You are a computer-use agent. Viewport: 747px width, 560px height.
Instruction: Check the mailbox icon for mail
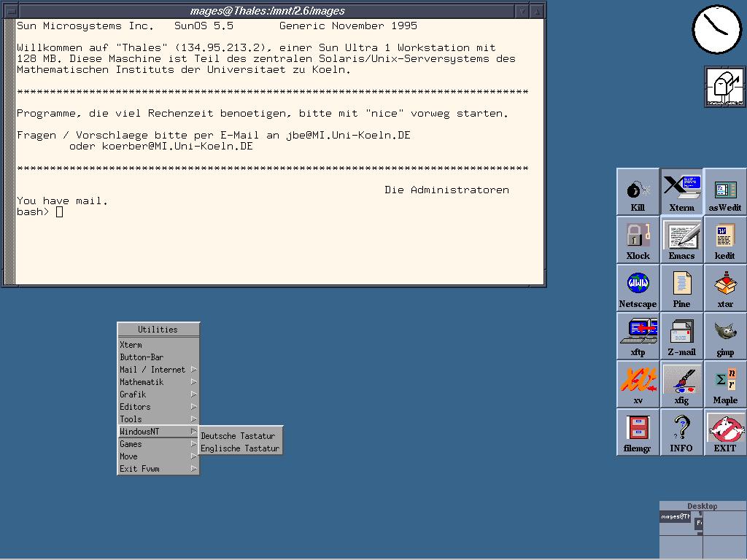click(x=724, y=87)
